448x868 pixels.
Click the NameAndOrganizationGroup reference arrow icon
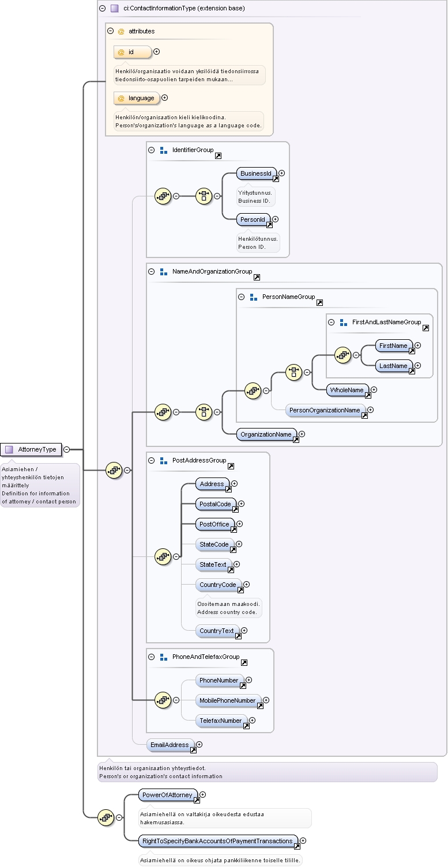(x=257, y=277)
